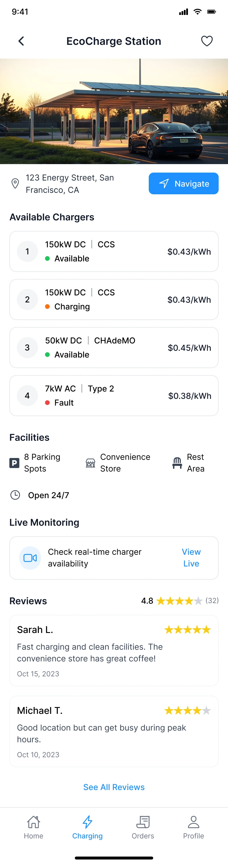The height and width of the screenshot is (868, 228).
Task: Click the location pin icon
Action: 15,184
